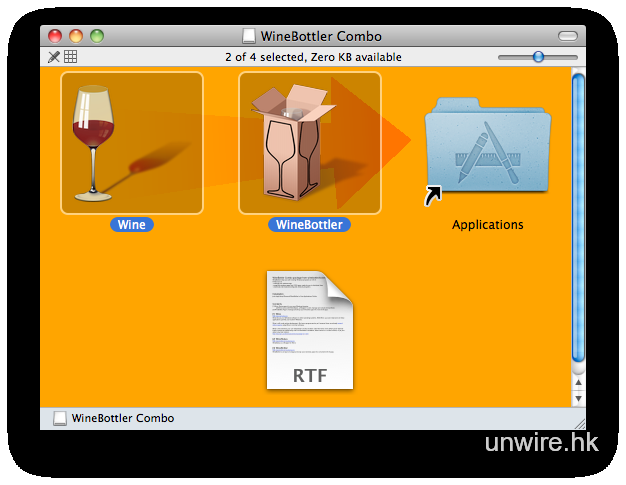Click the scroll up arrow
Viewport: 626px width, 485px height.
(578, 382)
